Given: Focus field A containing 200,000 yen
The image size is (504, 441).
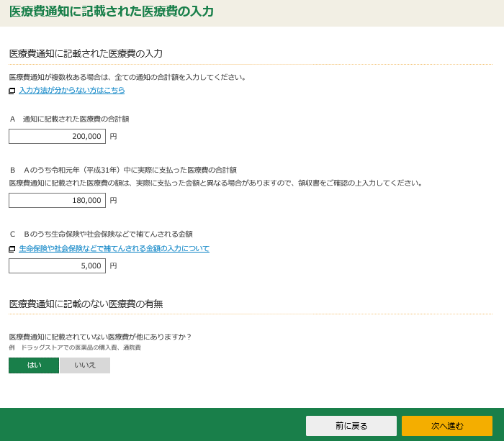Looking at the screenshot, I should coord(57,136).
